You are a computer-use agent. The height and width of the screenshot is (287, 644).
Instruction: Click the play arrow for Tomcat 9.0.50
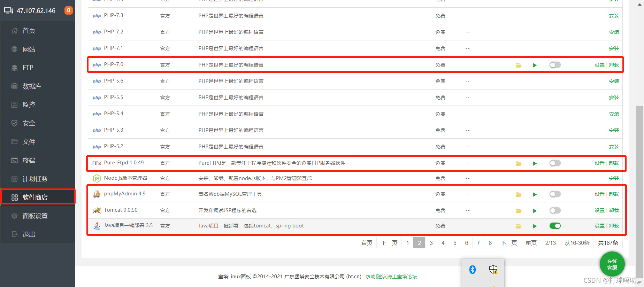point(535,211)
